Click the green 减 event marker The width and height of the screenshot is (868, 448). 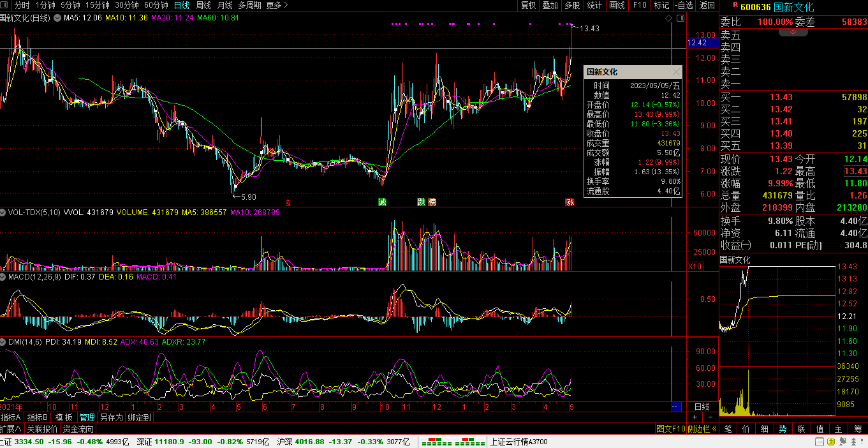coord(382,202)
